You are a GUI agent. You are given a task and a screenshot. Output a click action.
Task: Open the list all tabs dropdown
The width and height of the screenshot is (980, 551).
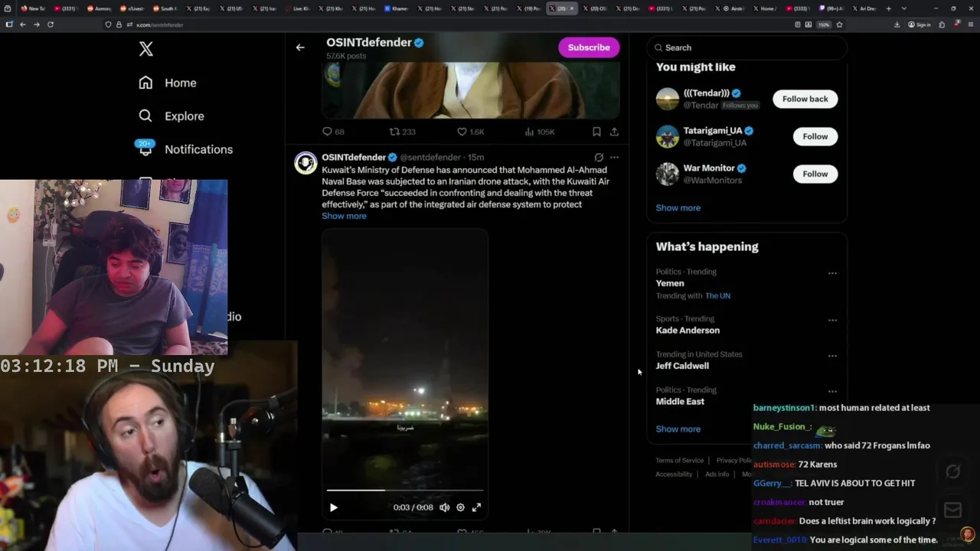903,8
